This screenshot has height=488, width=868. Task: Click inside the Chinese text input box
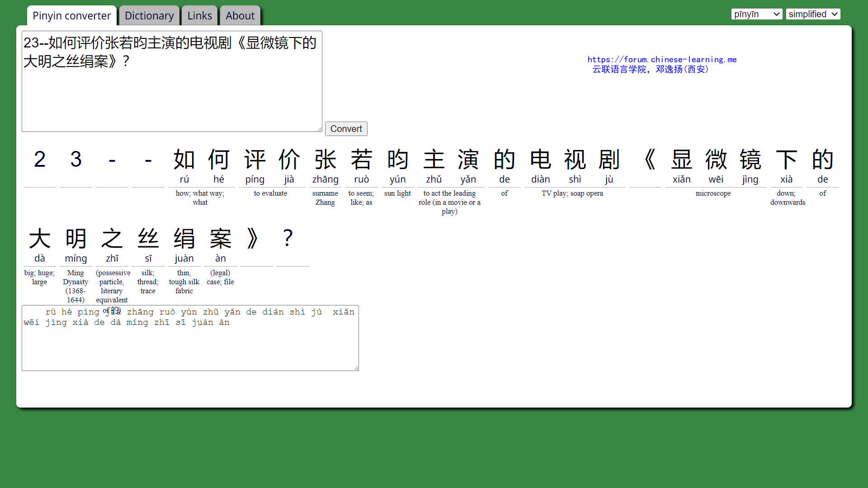click(x=172, y=81)
